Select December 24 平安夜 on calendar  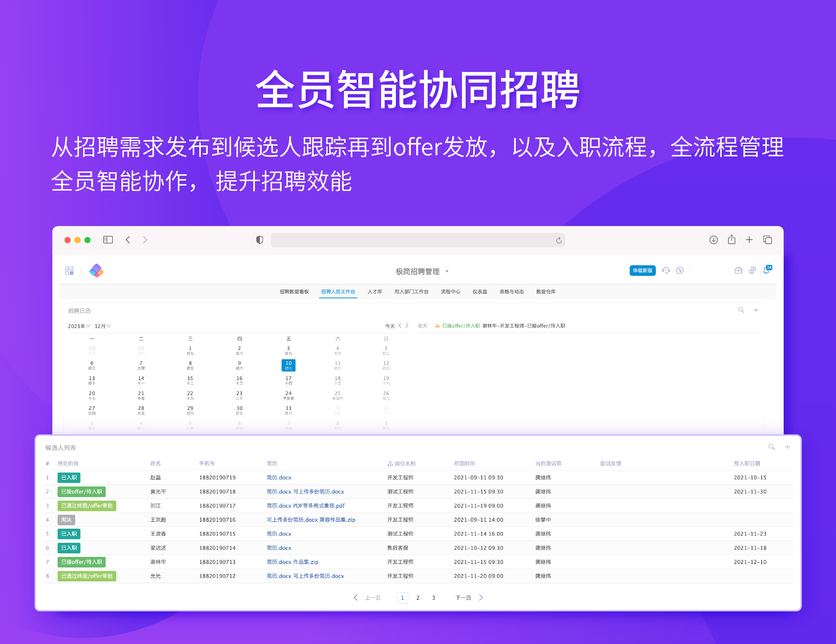[288, 395]
